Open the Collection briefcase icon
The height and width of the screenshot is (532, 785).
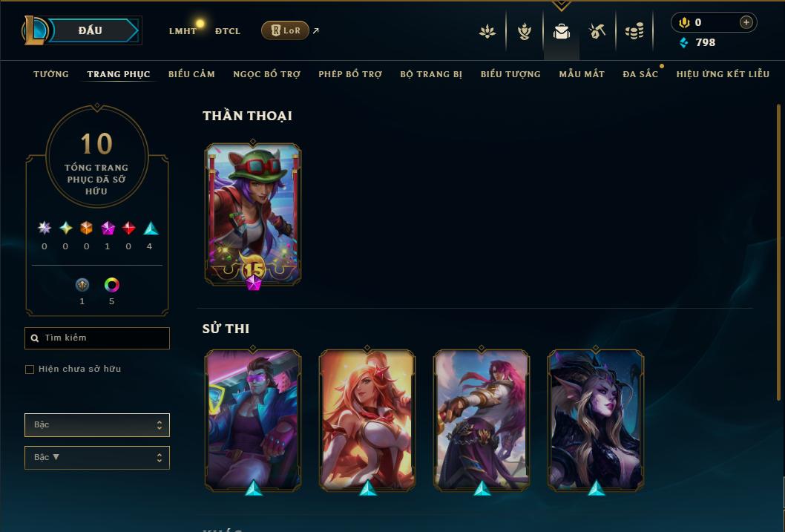(x=561, y=31)
